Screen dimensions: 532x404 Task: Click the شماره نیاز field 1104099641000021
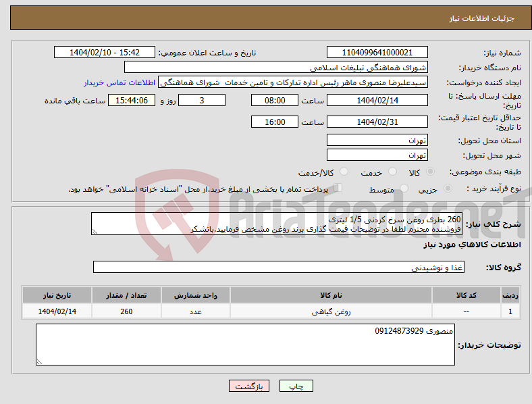pos(377,52)
